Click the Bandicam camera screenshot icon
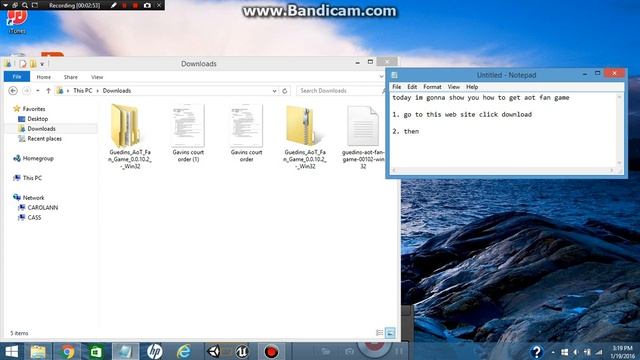Viewport: 640px width, 360px height. coord(147,5)
